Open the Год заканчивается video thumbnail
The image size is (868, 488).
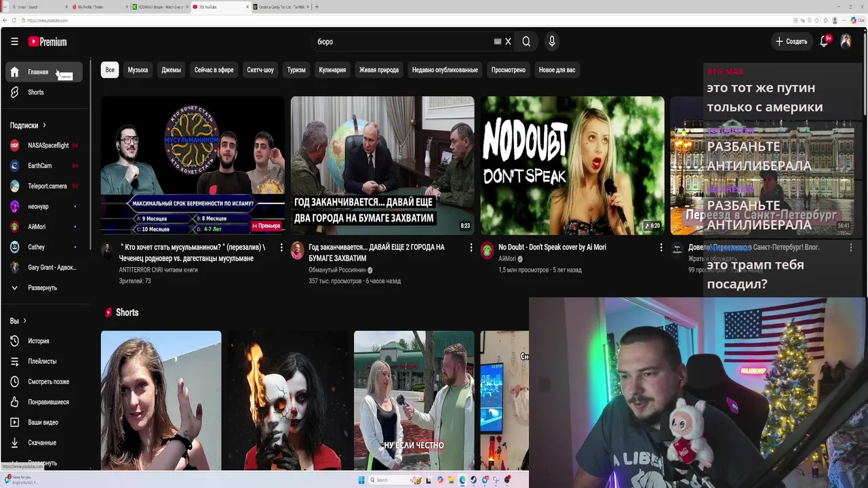tap(382, 165)
